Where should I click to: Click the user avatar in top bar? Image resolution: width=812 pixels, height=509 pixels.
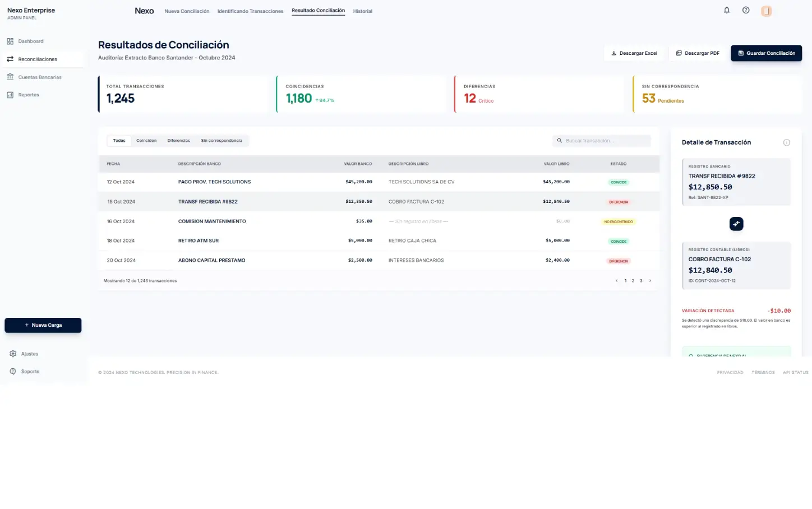coord(766,11)
